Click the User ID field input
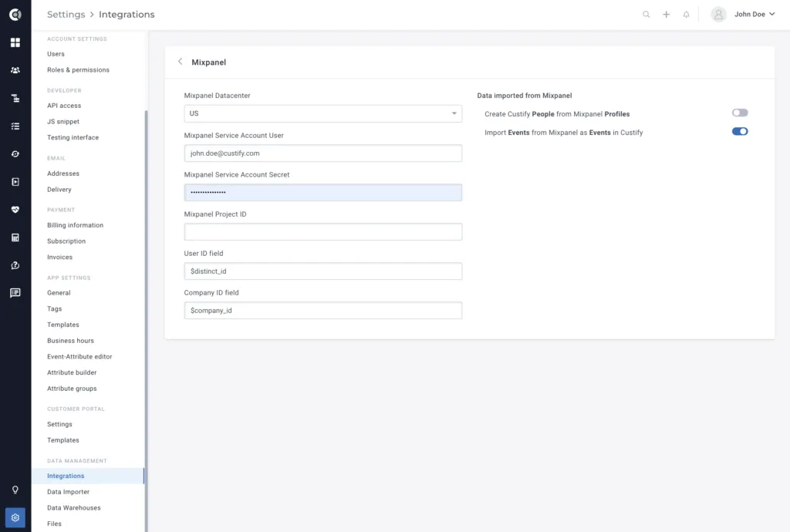Viewport: 790px width, 532px height. click(323, 271)
